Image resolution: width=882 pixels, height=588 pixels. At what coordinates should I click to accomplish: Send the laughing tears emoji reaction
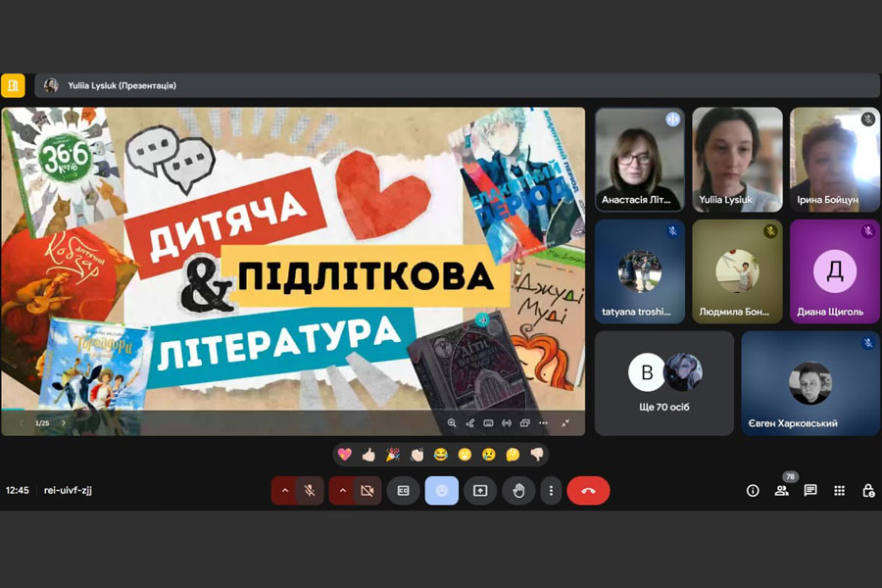[440, 454]
